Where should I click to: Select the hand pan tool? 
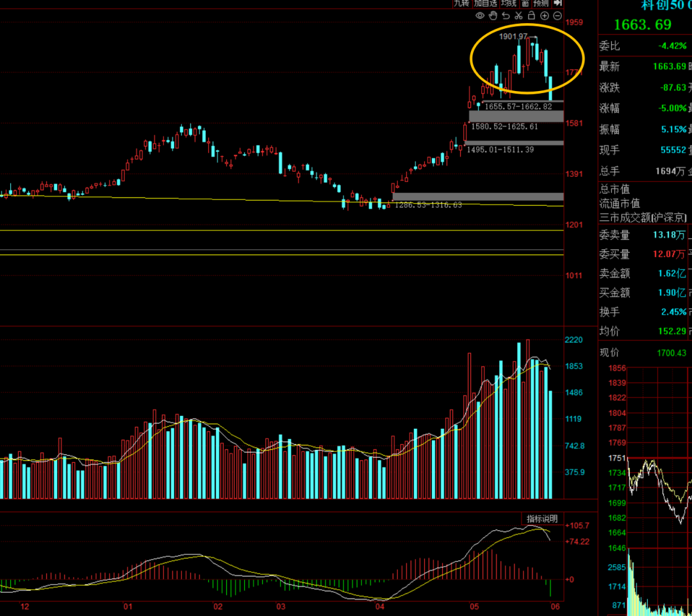493,16
